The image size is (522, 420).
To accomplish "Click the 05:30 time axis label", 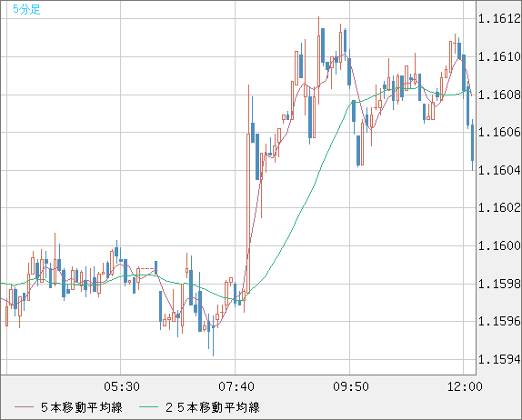I will (122, 386).
